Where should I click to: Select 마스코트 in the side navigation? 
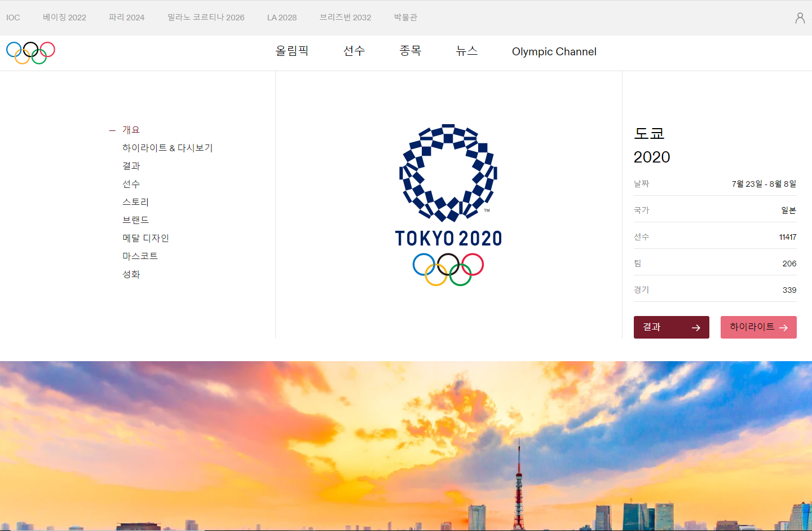tap(140, 256)
